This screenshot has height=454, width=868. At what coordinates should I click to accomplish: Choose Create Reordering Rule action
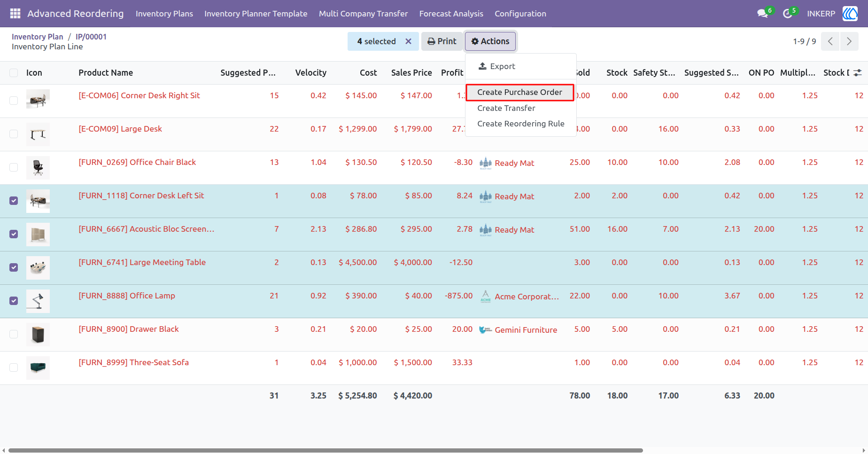click(x=521, y=124)
